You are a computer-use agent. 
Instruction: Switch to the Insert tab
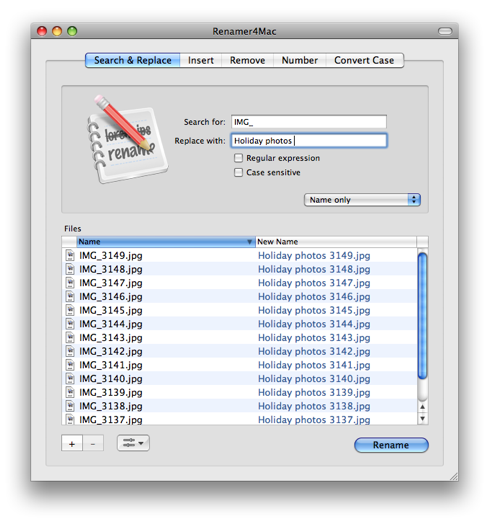click(201, 60)
